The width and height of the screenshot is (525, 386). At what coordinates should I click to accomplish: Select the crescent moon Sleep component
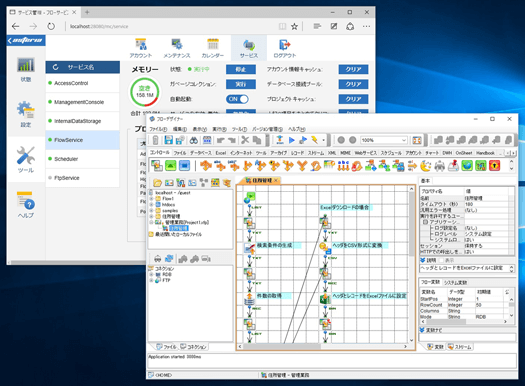(x=426, y=165)
